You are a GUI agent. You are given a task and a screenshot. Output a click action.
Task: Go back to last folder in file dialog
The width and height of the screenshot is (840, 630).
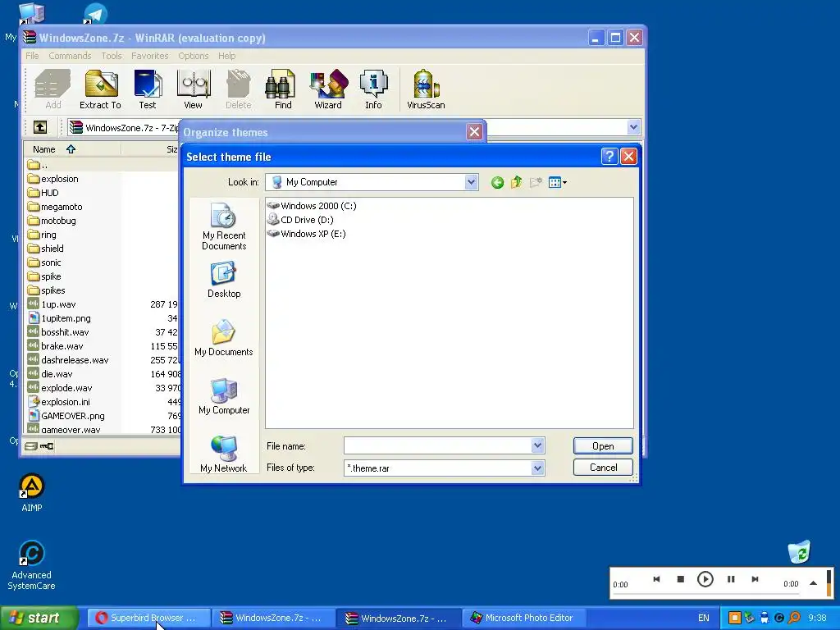pos(497,183)
